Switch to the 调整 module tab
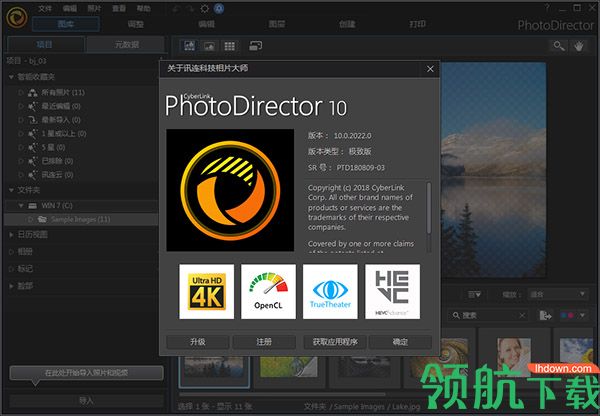600x416 pixels. 135,24
